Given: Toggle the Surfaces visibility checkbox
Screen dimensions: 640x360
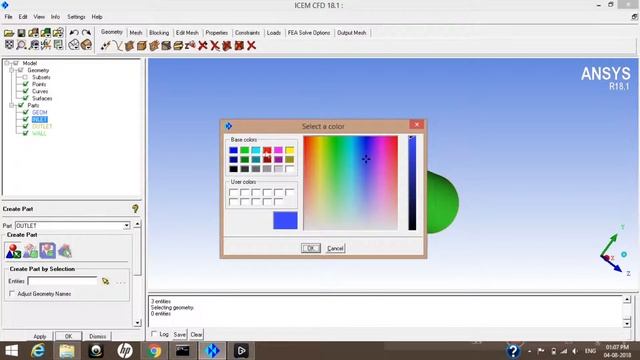Looking at the screenshot, I should [25, 98].
